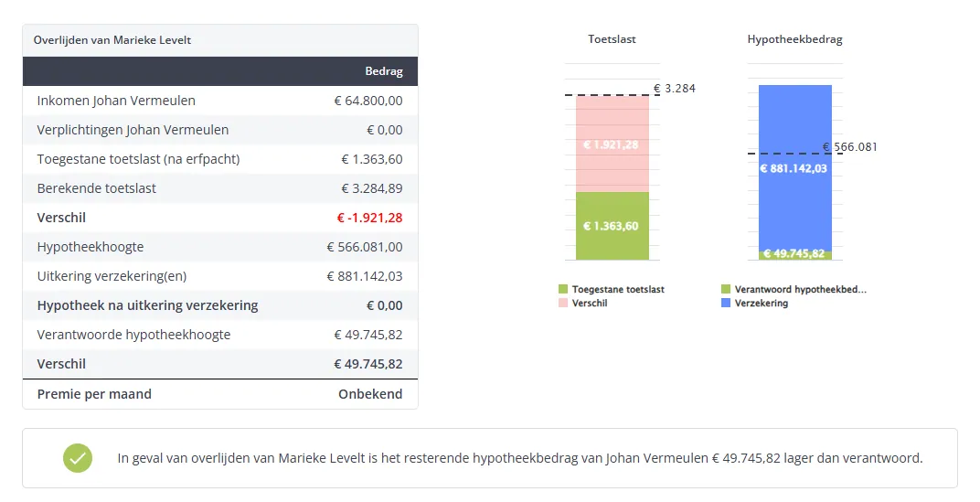The image size is (980, 502).
Task: Click the € 3.284 dashed line label
Action: pyautogui.click(x=675, y=88)
